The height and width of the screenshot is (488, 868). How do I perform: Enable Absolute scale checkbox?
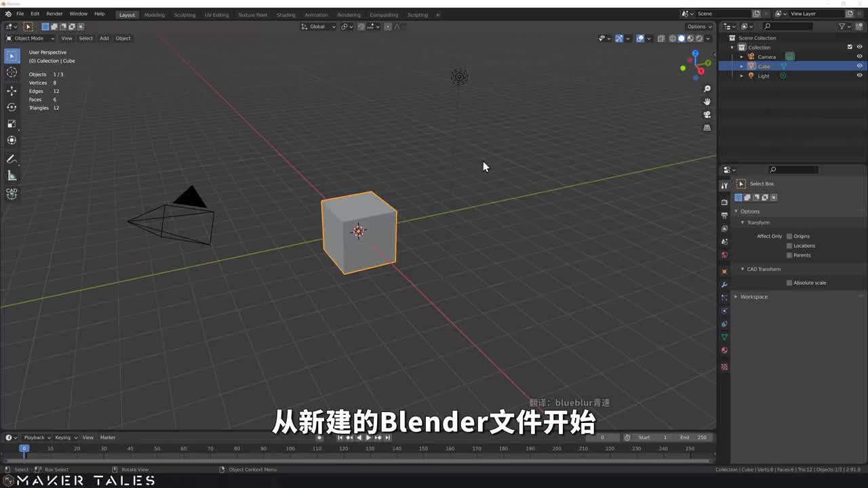789,283
